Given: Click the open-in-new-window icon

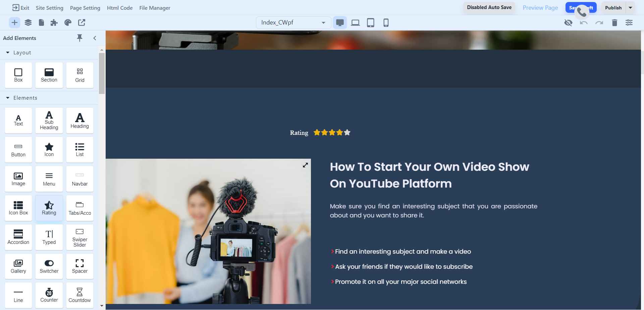Looking at the screenshot, I should point(82,22).
